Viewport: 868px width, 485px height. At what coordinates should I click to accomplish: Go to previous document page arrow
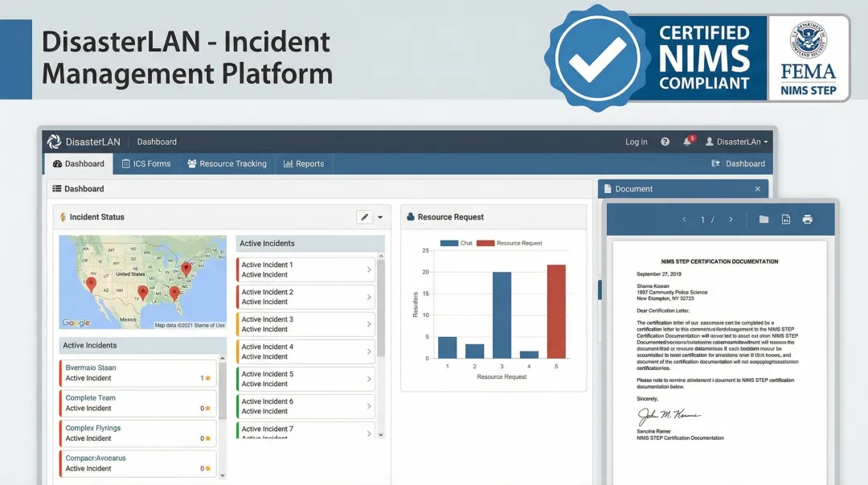pos(684,220)
